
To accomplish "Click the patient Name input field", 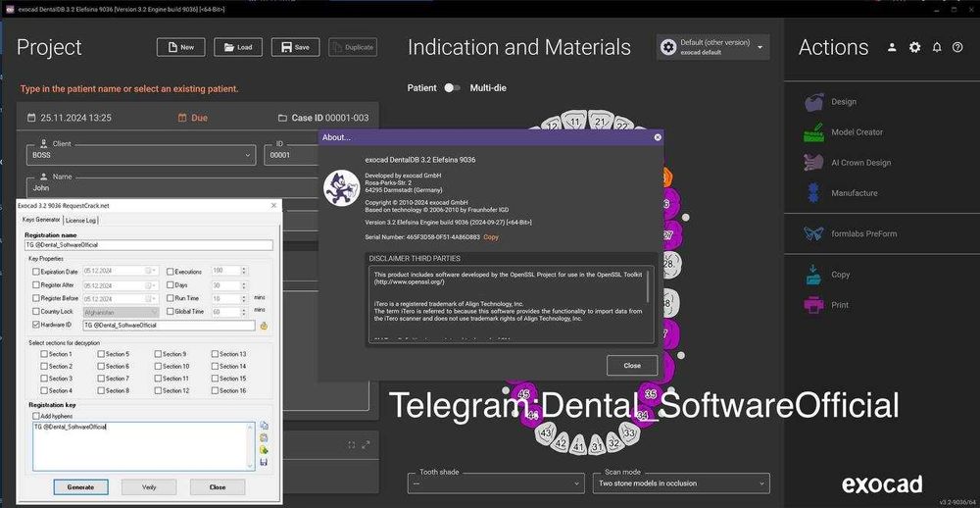I will point(147,187).
